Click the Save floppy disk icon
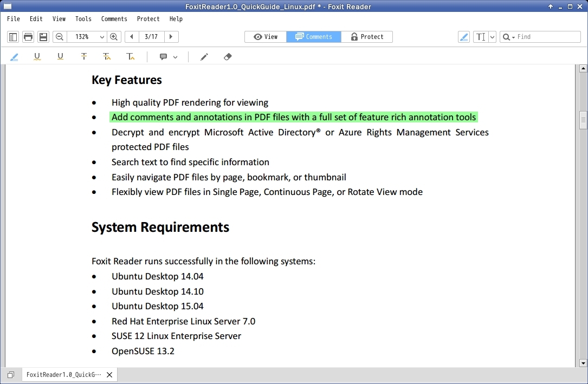The width and height of the screenshot is (588, 384). [43, 37]
